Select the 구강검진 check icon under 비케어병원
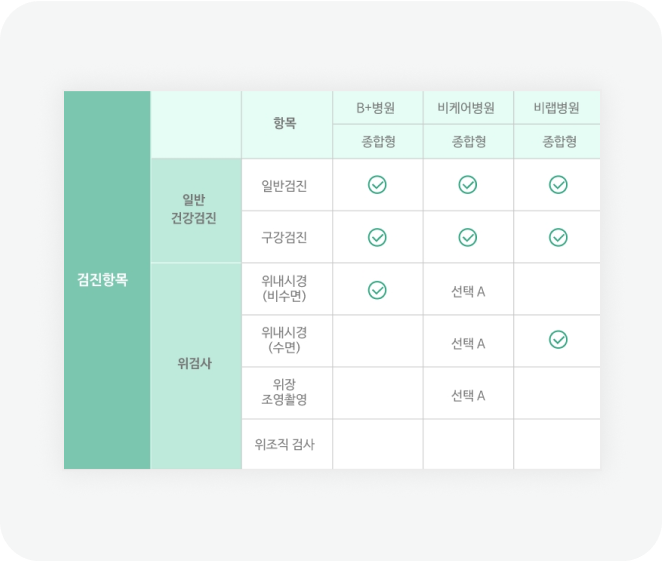This screenshot has width=662, height=561. [x=467, y=237]
